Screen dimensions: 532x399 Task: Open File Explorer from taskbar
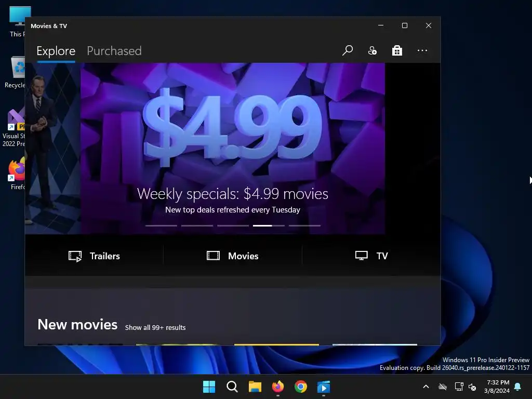coord(255,387)
